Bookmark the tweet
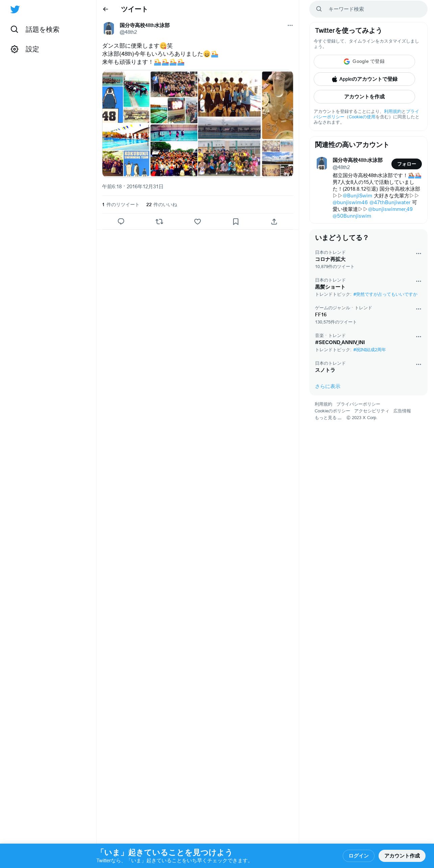Screen dimensions: 434x868 pos(236,221)
